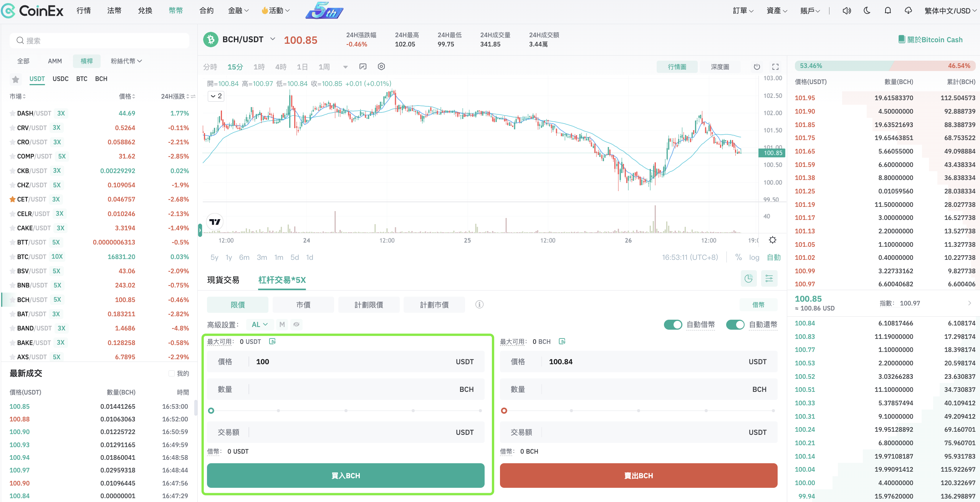
Task: Click the 買入BCH button
Action: click(346, 476)
